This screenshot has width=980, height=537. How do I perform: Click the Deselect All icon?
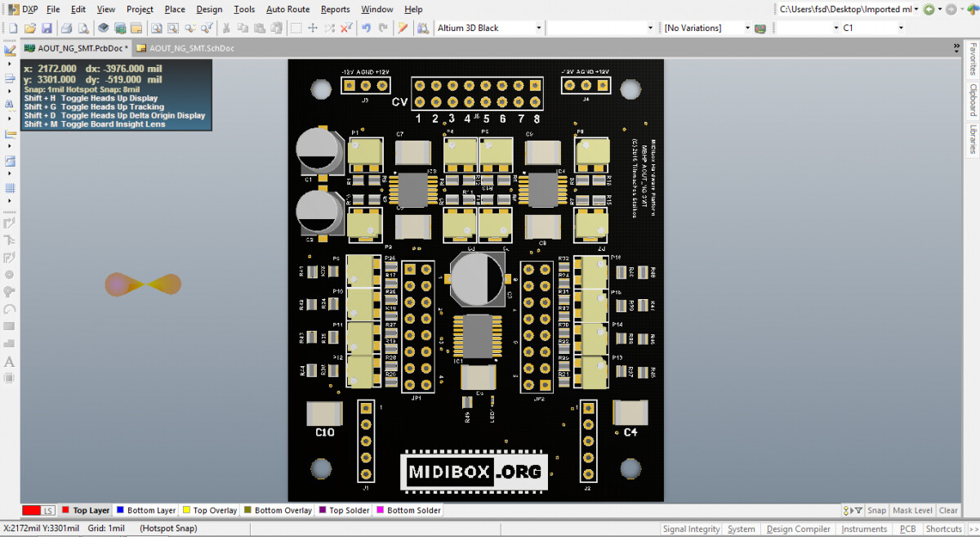pos(329,28)
